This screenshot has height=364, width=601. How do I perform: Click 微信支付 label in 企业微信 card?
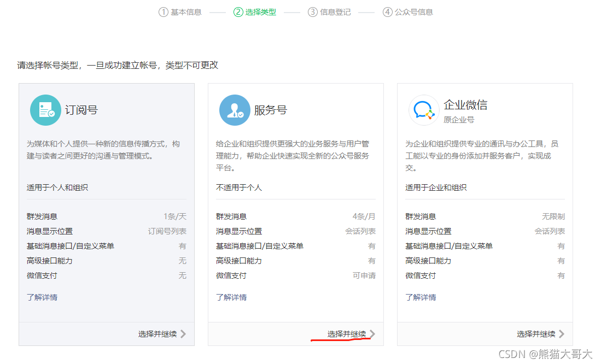[421, 275]
